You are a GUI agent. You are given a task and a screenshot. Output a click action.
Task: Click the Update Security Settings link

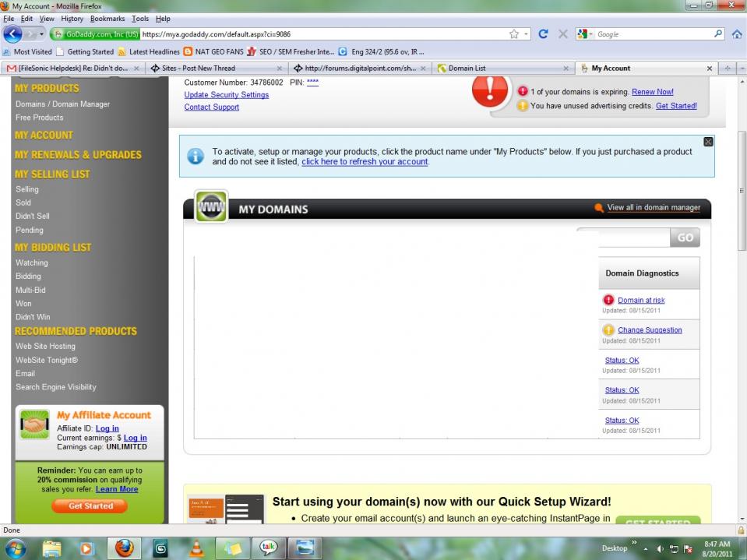[227, 94]
